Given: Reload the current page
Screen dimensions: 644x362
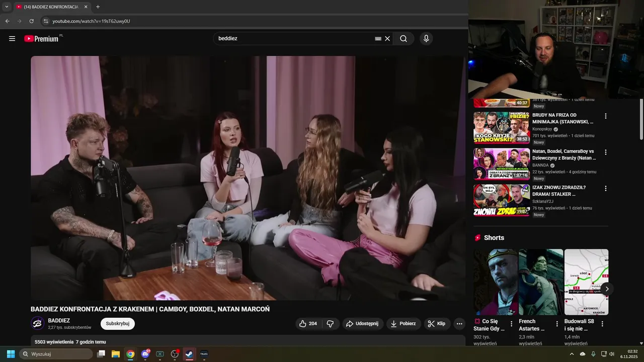Looking at the screenshot, I should pos(31,21).
